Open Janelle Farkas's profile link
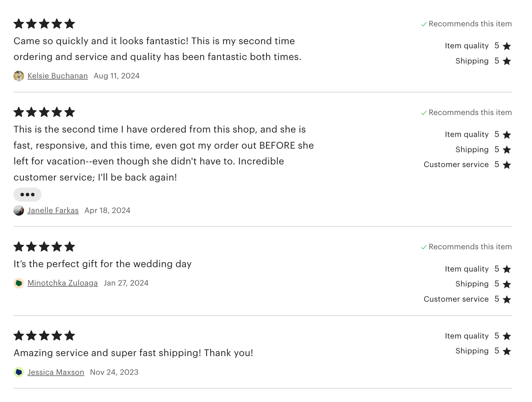Viewport: 532px width, 402px height. pos(53,211)
